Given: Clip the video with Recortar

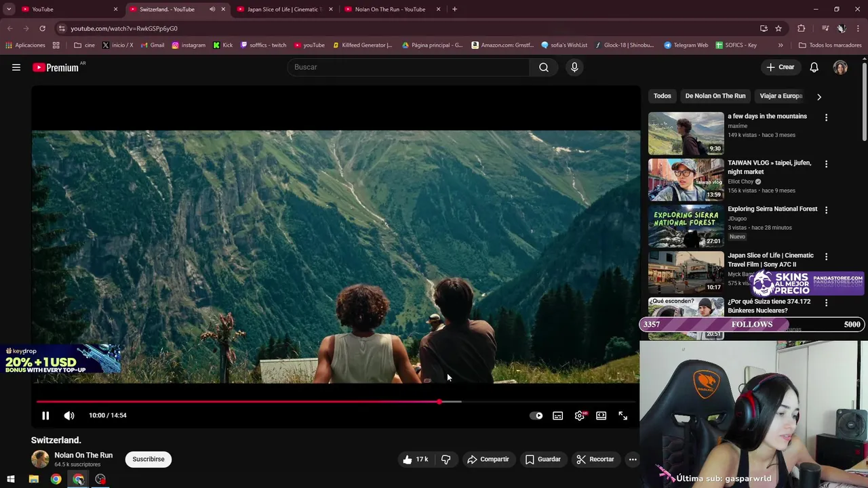Looking at the screenshot, I should [595, 460].
